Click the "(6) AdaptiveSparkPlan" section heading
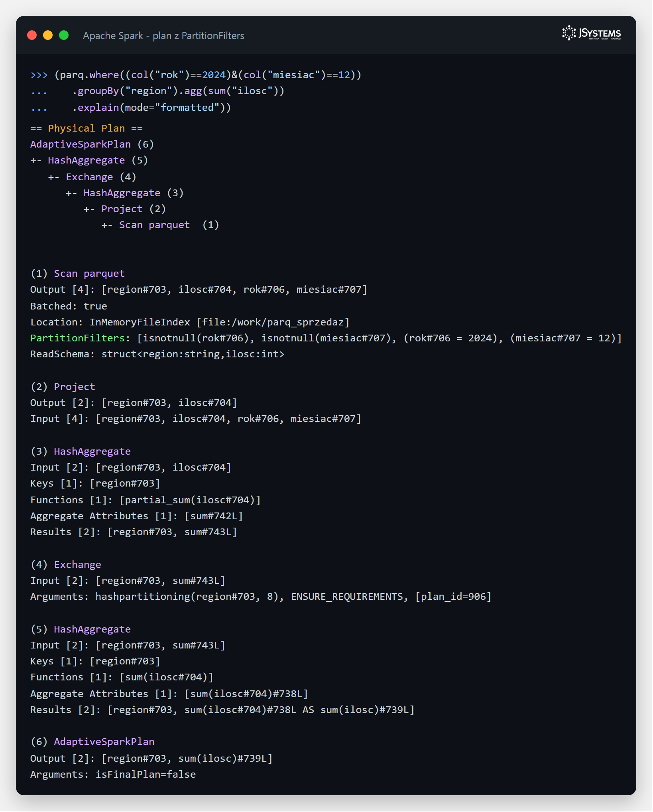Image resolution: width=653 pixels, height=812 pixels. point(92,742)
